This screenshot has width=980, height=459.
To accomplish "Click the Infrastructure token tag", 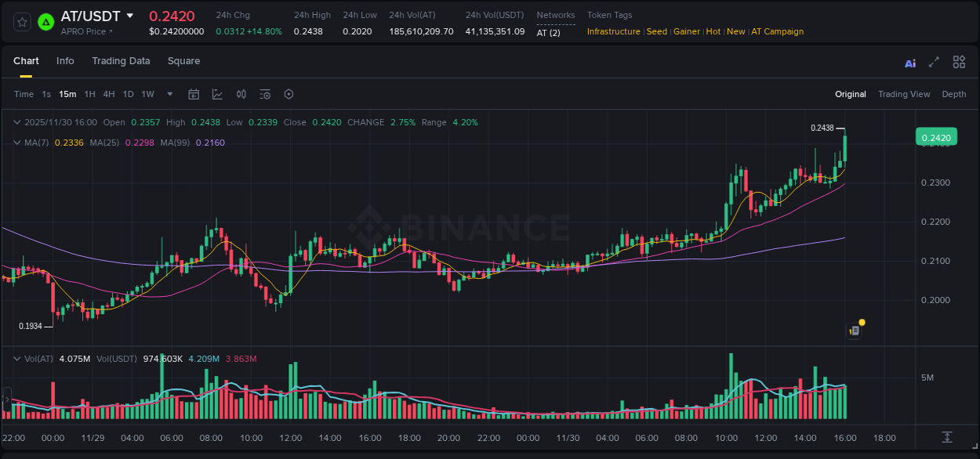I will pyautogui.click(x=614, y=31).
